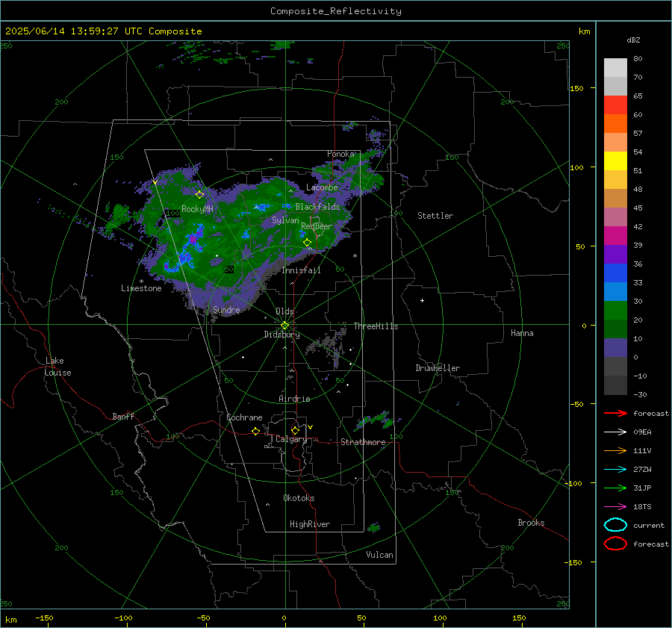
Task: Click the Ponoka label
Action: pos(340,154)
